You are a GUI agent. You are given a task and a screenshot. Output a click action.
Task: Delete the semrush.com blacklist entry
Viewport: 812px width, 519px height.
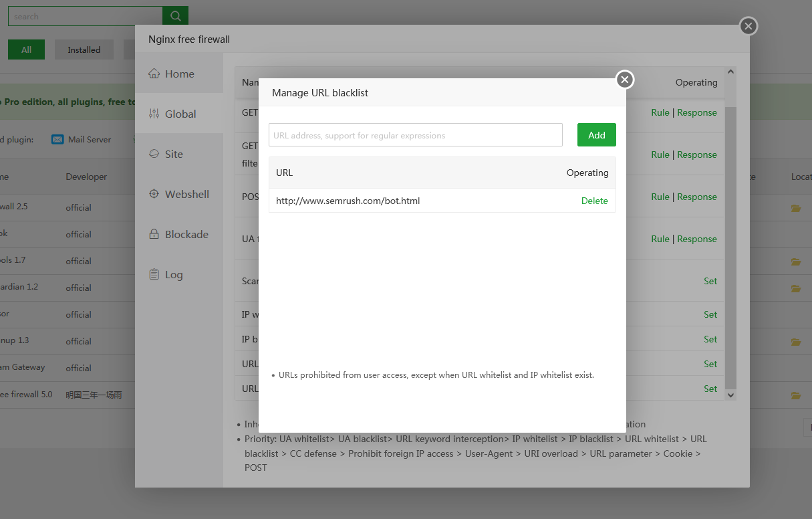click(594, 201)
